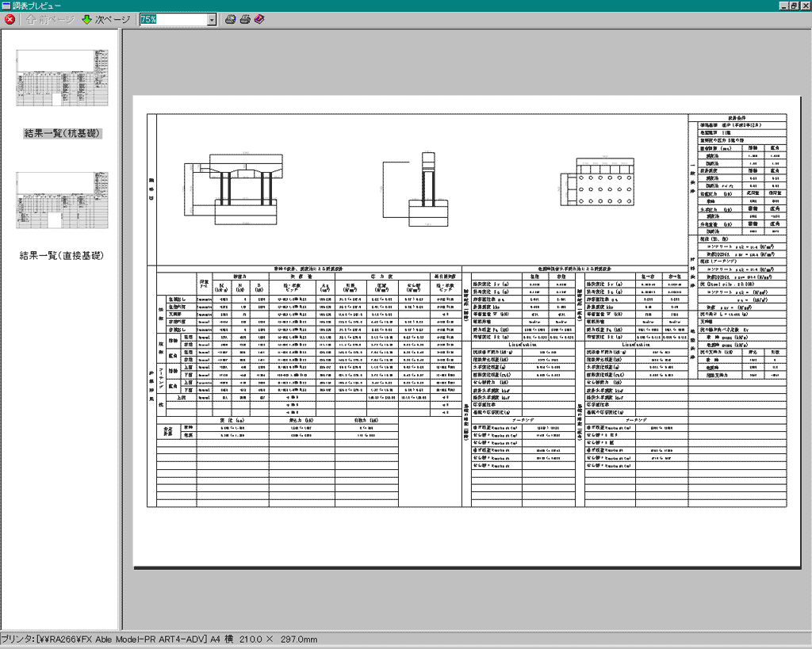Print using the second printer icon
The width and height of the screenshot is (812, 649).
point(245,20)
